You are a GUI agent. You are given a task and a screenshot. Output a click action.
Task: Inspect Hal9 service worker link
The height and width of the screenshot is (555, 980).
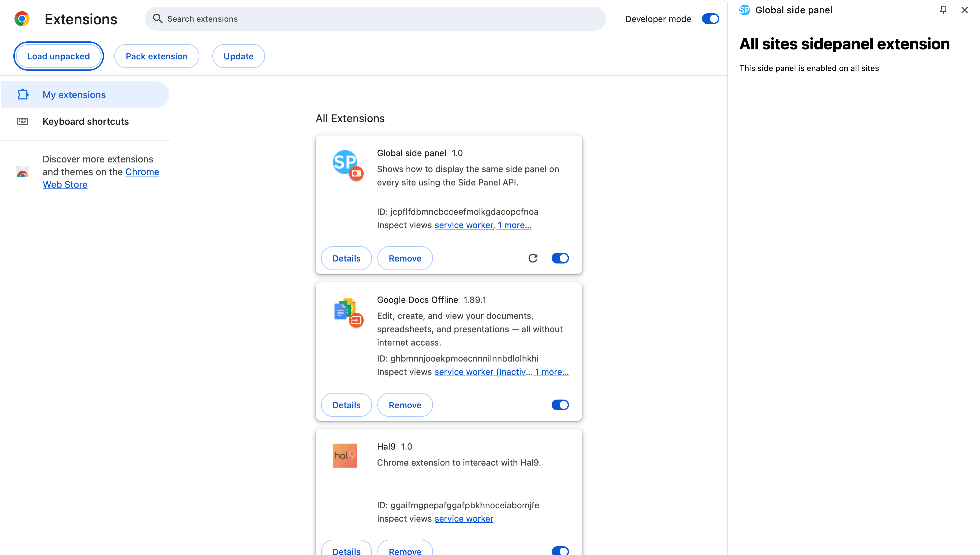tap(464, 518)
